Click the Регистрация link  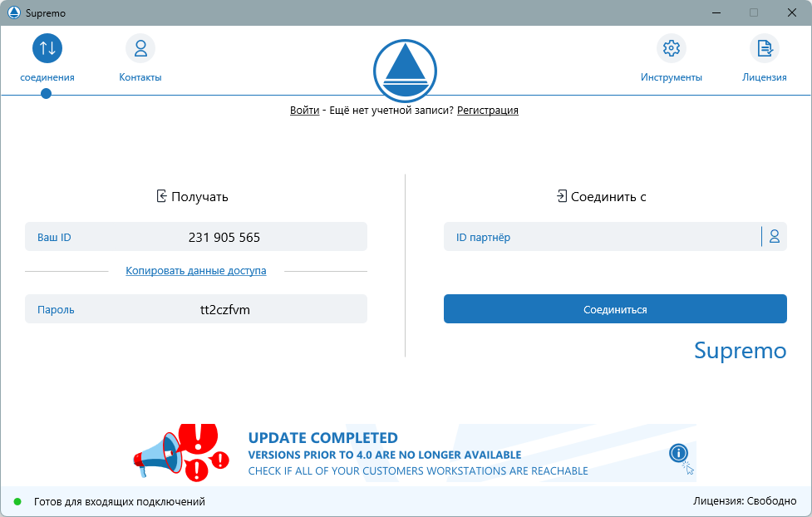pyautogui.click(x=487, y=110)
